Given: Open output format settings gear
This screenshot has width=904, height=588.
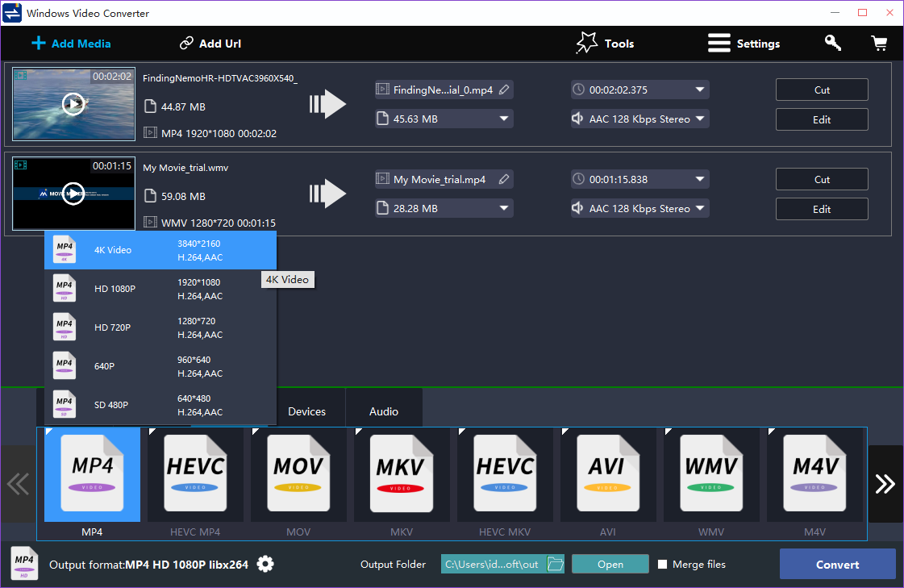Looking at the screenshot, I should point(265,564).
